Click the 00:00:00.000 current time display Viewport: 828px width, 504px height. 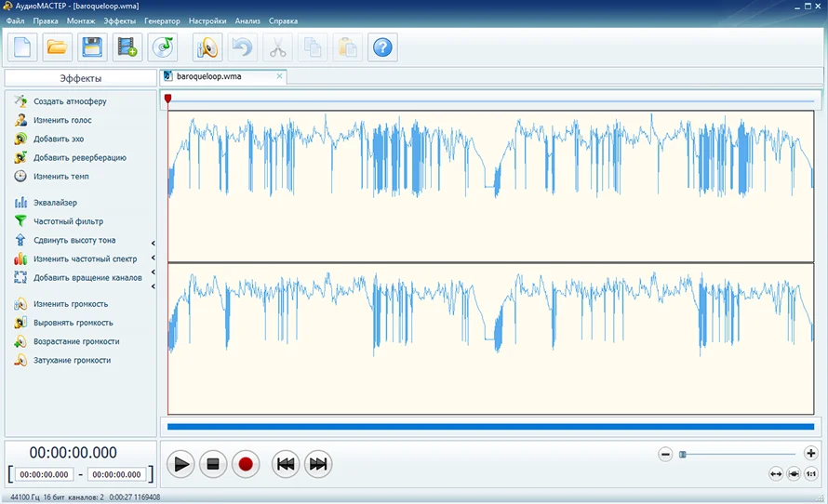point(73,452)
